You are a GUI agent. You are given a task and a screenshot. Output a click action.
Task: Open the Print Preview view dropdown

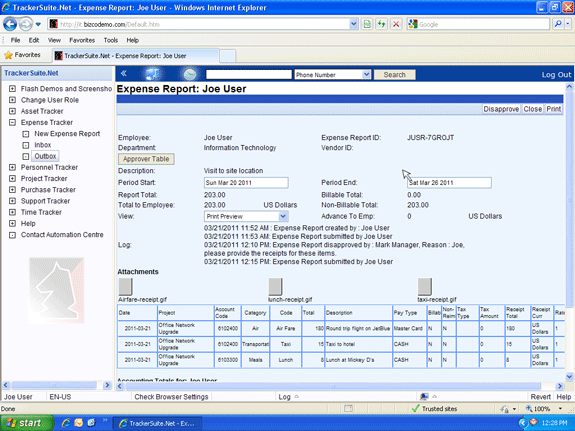[x=283, y=216]
